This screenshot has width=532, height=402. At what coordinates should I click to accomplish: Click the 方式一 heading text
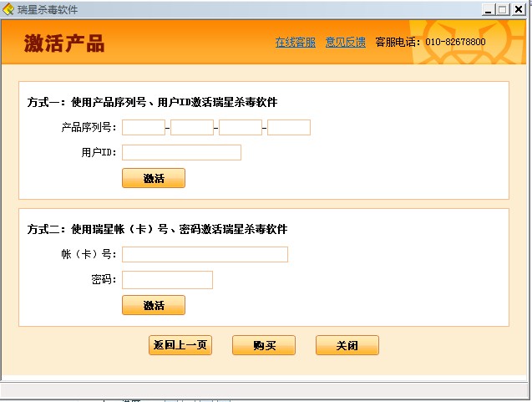[152, 102]
